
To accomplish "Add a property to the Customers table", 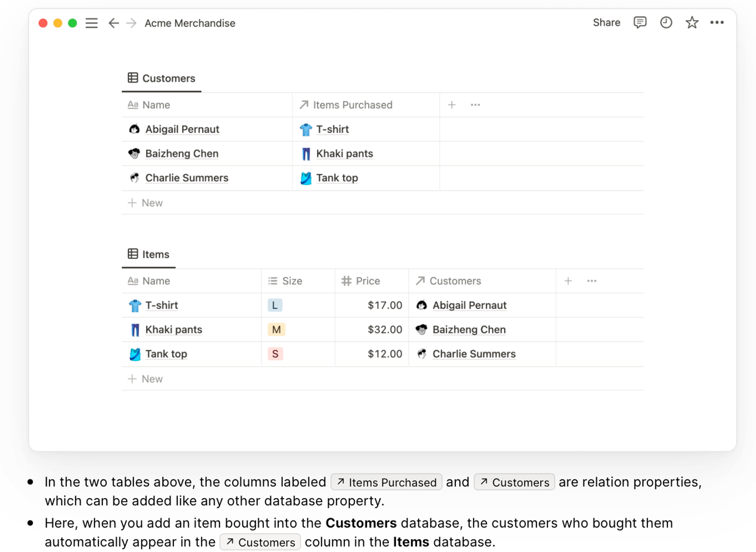I will pyautogui.click(x=452, y=105).
